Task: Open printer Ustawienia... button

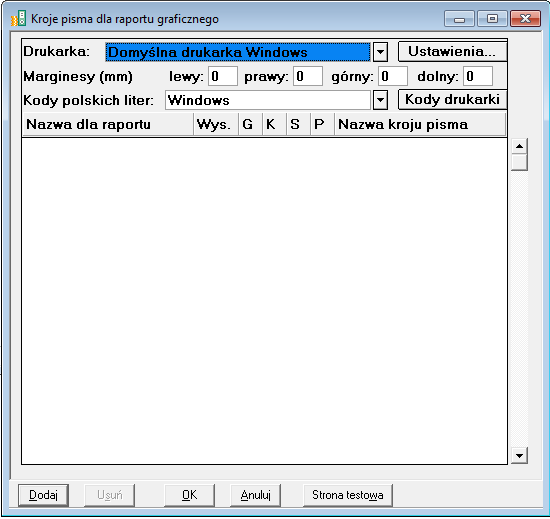Action: coord(452,52)
